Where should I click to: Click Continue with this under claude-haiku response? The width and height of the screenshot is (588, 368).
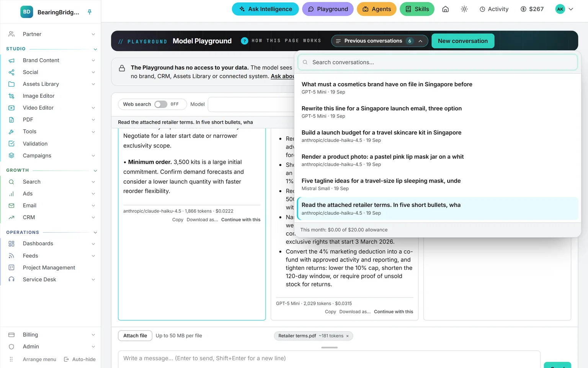pyautogui.click(x=241, y=220)
